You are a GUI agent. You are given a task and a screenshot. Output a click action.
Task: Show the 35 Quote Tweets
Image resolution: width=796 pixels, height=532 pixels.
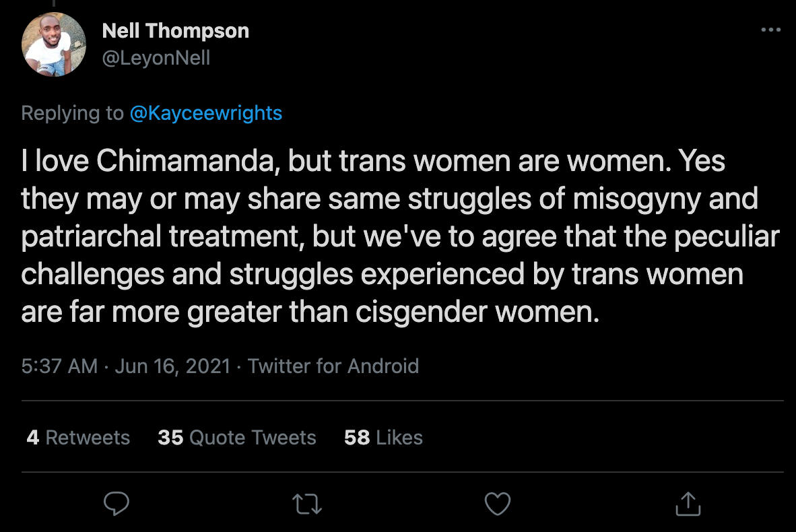pos(236,437)
